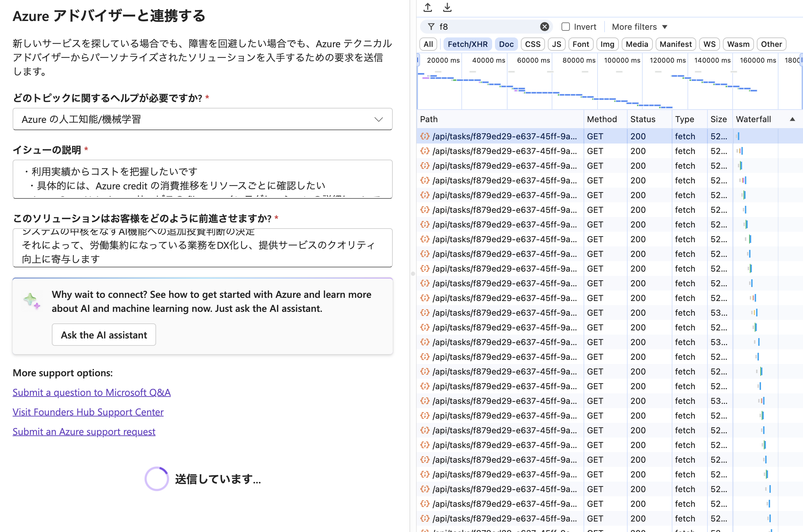This screenshot has width=803, height=532.
Task: Click the Ask the AI assistant button
Action: 104,335
